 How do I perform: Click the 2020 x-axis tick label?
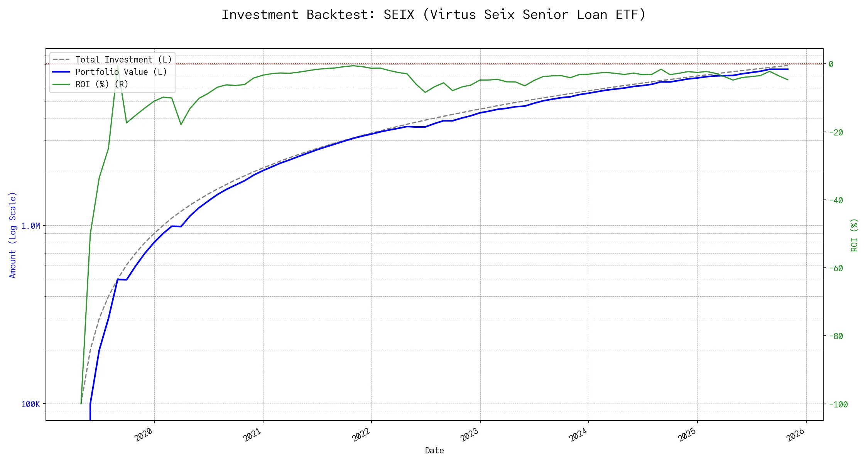pyautogui.click(x=144, y=435)
